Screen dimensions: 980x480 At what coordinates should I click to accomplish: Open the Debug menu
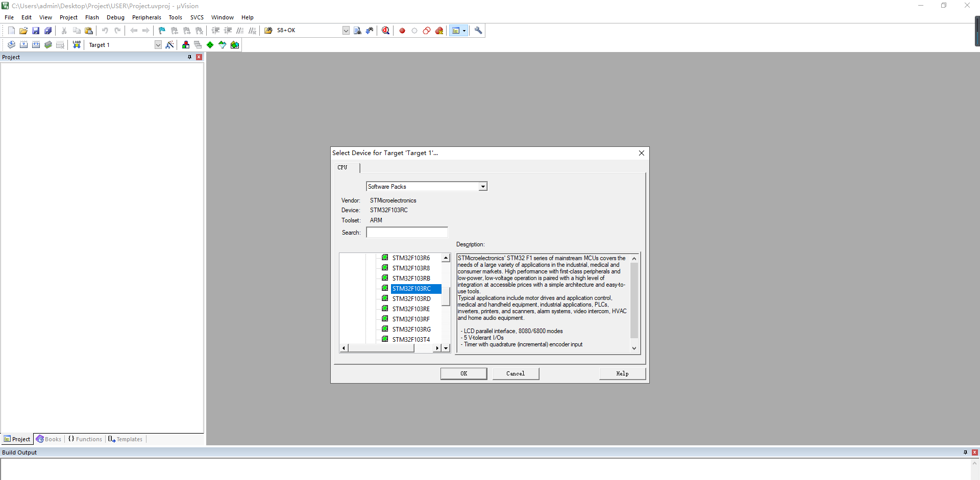[115, 17]
